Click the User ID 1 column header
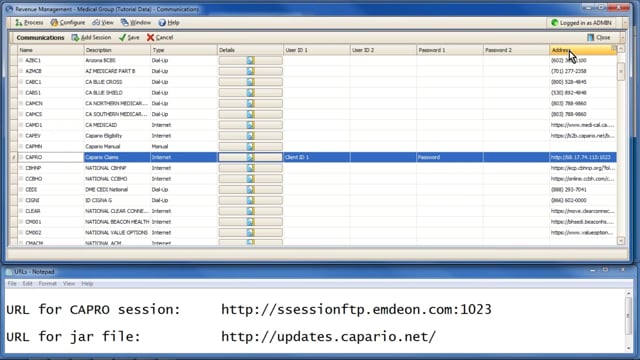This screenshot has width=640, height=360. coord(317,50)
